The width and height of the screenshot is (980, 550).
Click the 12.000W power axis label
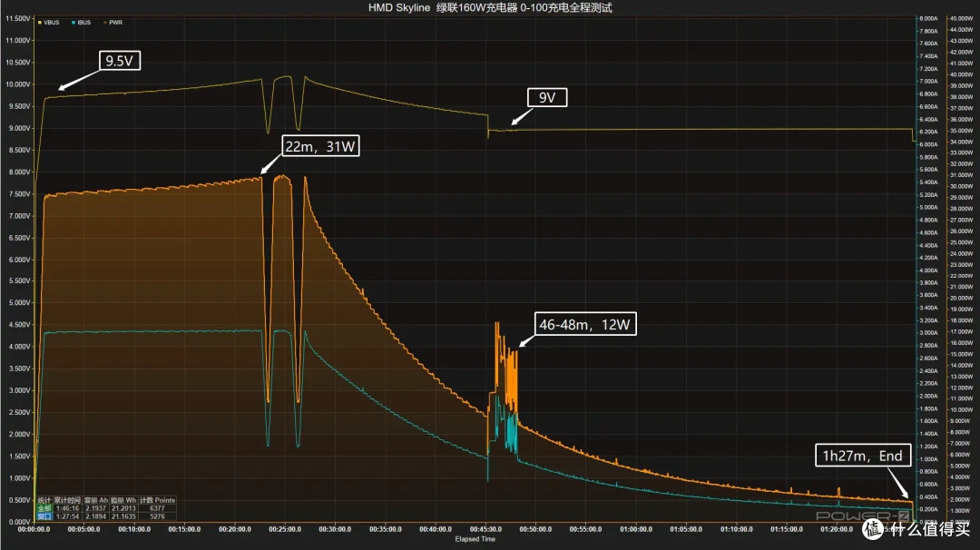pyautogui.click(x=961, y=388)
